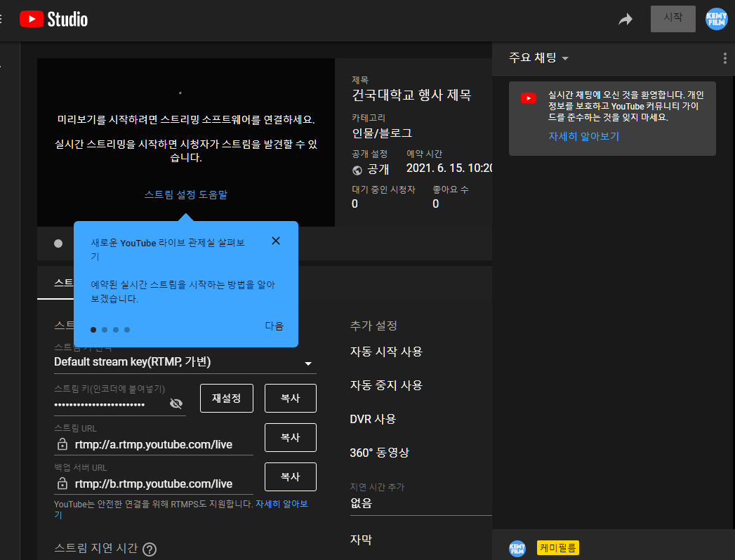Click 다음 in the tour tooltip
735x560 pixels.
click(274, 326)
